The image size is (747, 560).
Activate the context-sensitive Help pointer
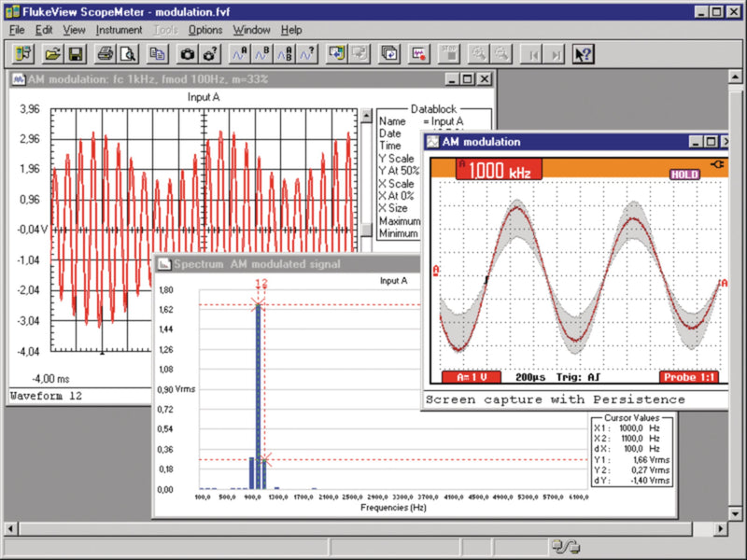(583, 53)
